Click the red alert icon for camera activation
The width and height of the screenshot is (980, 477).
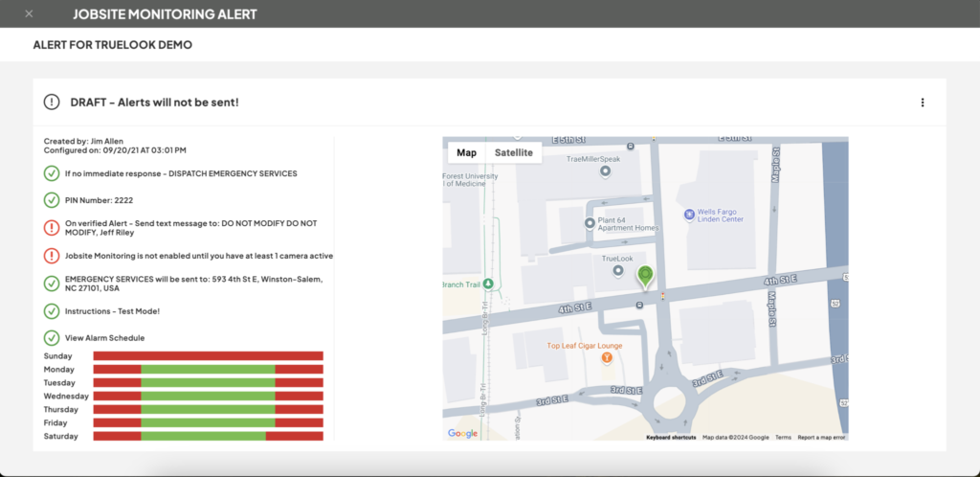[52, 255]
